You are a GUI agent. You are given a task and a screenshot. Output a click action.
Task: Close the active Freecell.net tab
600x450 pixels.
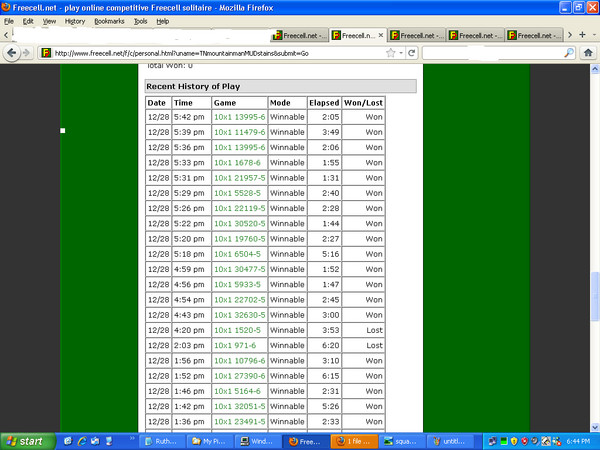tap(381, 35)
